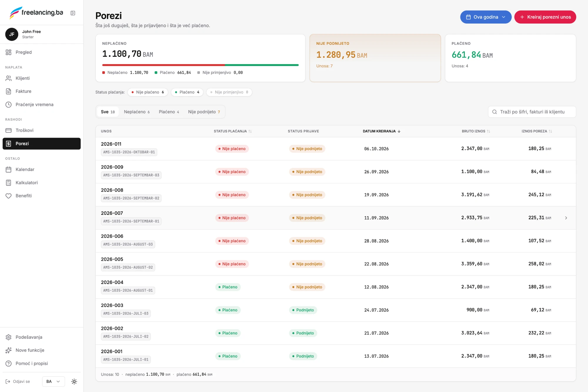Image resolution: width=588 pixels, height=392 pixels.
Task: Open the Porezi sidebar item
Action: 41,144
